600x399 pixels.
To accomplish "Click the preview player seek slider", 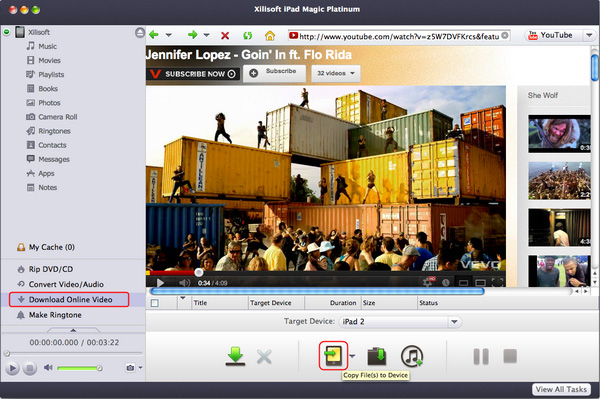I will point(73,353).
